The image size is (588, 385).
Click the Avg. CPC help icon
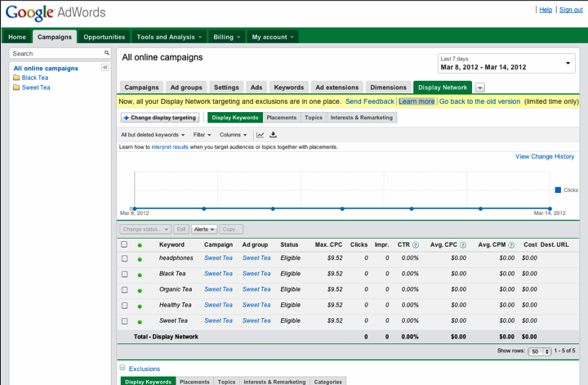pyautogui.click(x=463, y=245)
